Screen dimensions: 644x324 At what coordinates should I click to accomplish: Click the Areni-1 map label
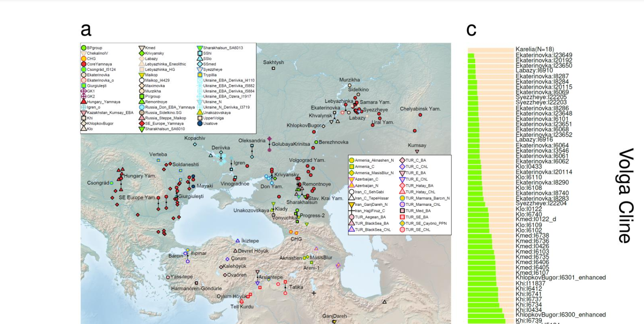pos(311,268)
